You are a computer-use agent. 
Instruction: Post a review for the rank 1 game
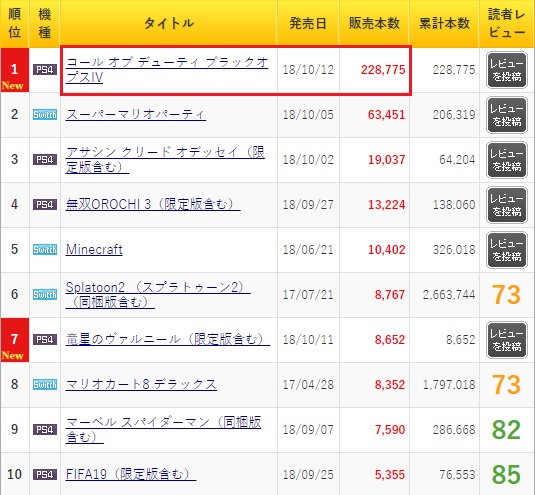tap(507, 70)
